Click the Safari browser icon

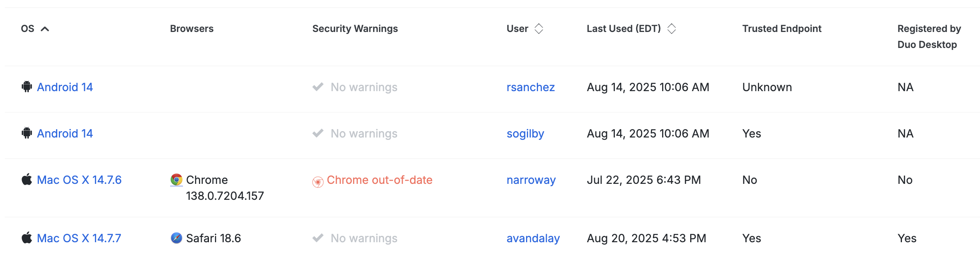[176, 238]
